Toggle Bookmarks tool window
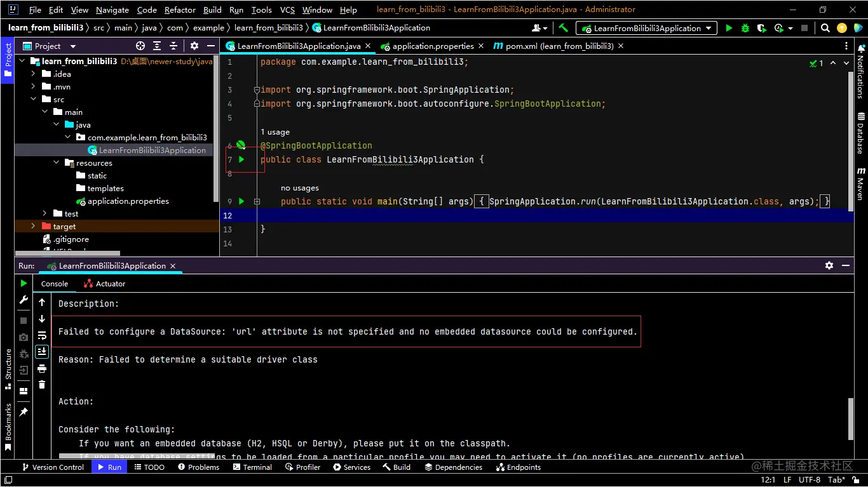 [8, 427]
